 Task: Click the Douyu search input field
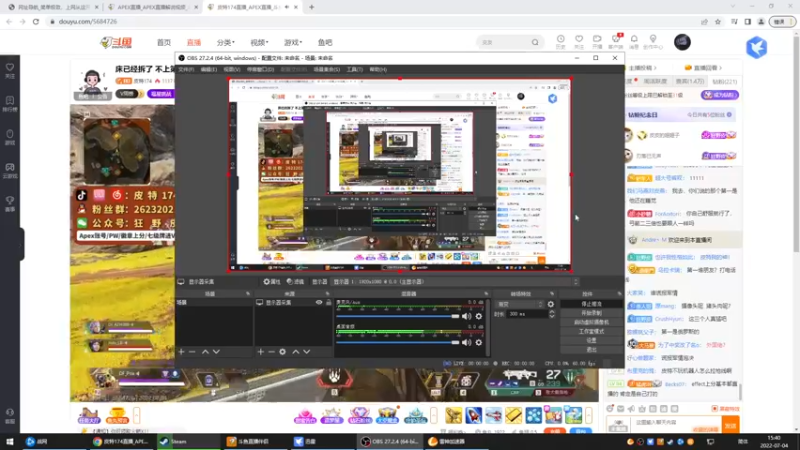point(505,42)
